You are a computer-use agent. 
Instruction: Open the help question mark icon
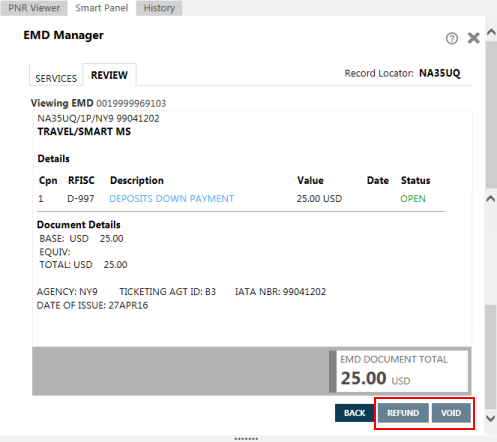coord(452,38)
